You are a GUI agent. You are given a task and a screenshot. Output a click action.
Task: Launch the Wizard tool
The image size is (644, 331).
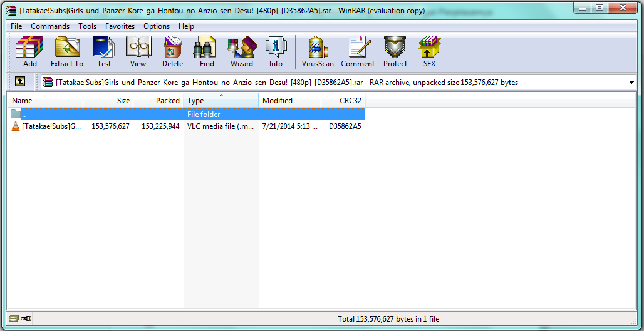[242, 52]
